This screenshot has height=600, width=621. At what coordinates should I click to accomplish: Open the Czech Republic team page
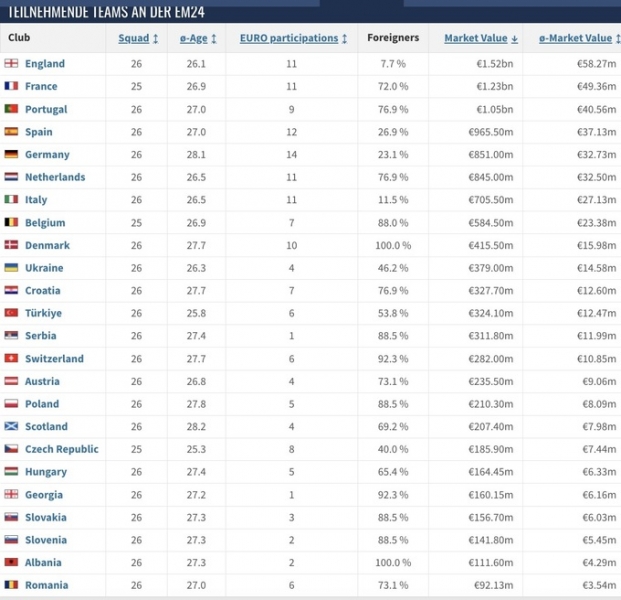point(62,449)
